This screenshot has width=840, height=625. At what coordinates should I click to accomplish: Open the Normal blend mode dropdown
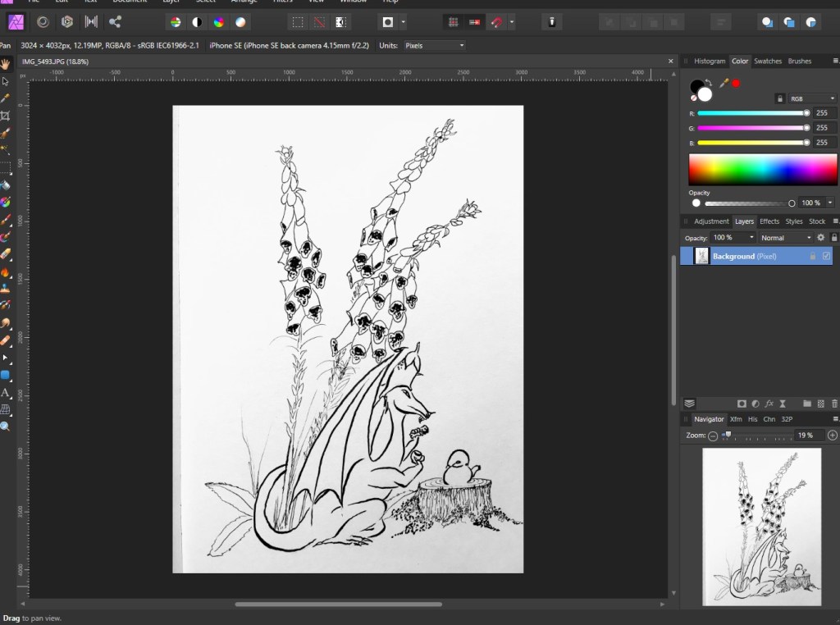(785, 238)
